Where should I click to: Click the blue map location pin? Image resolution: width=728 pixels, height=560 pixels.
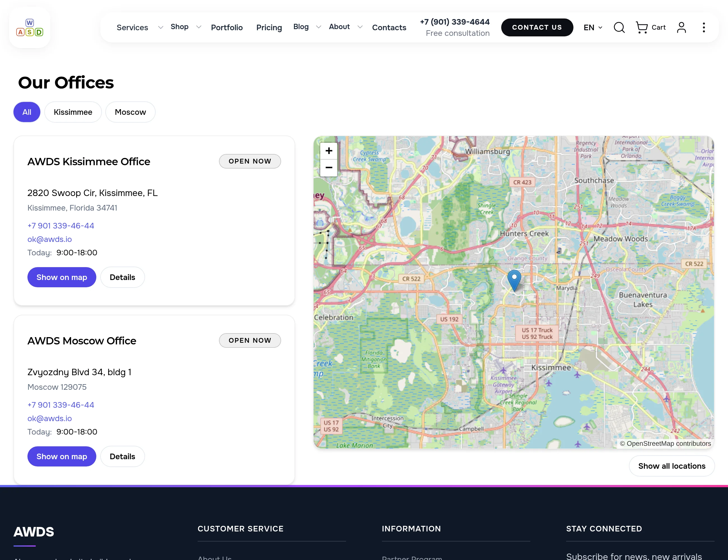pyautogui.click(x=514, y=281)
